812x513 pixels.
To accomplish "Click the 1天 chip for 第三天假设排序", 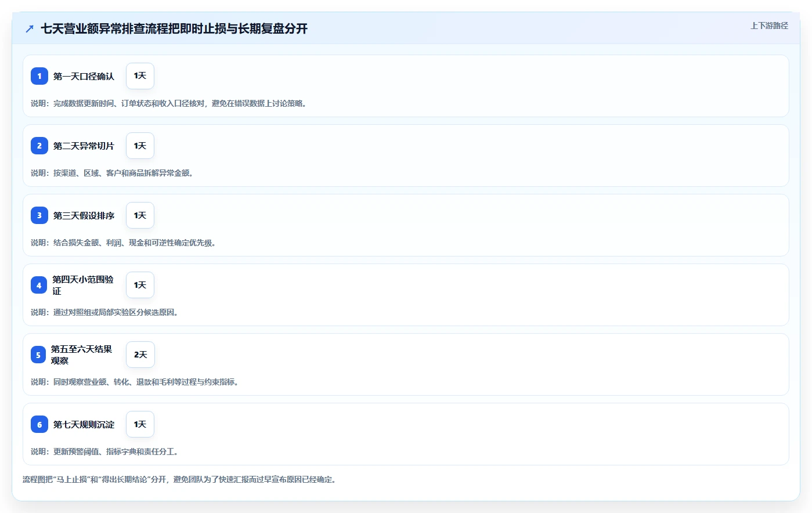I will pos(140,215).
